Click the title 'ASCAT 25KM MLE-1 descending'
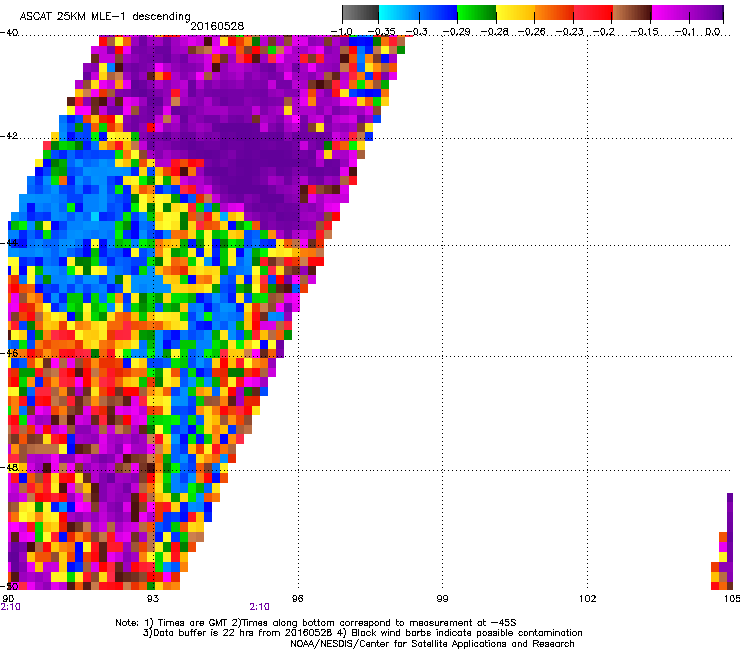Viewport: 740px width, 650px height. (105, 17)
